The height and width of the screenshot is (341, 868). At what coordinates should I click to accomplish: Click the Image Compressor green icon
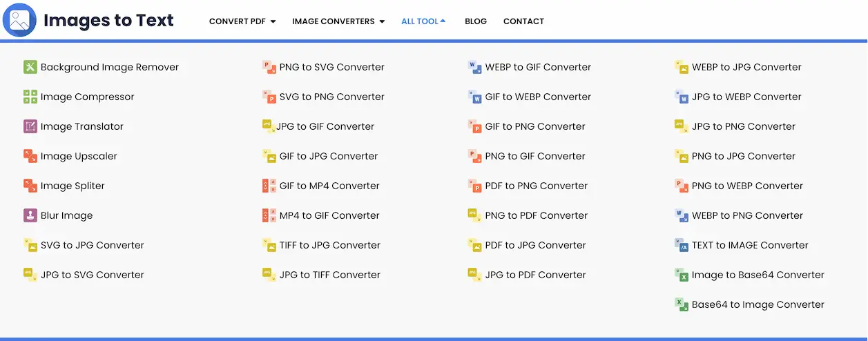[30, 97]
